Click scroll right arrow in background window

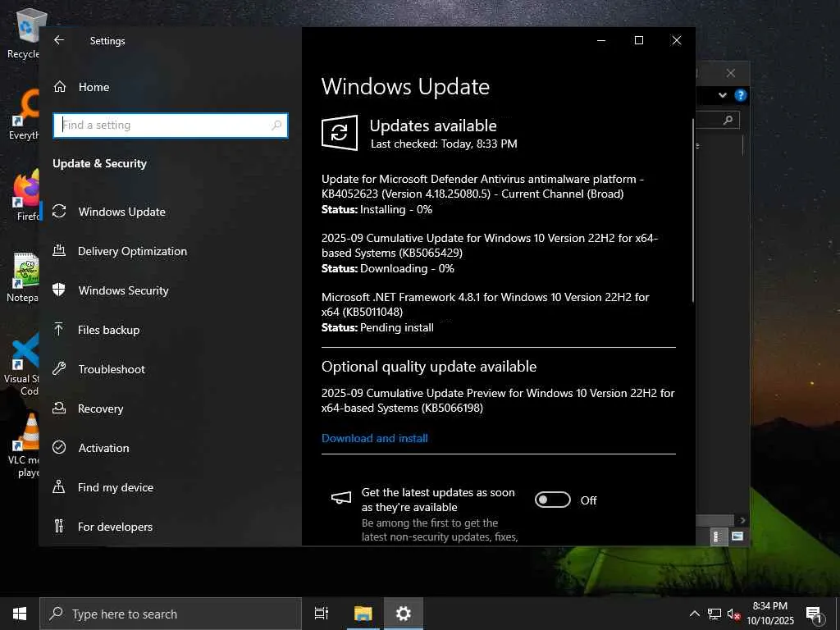point(742,520)
